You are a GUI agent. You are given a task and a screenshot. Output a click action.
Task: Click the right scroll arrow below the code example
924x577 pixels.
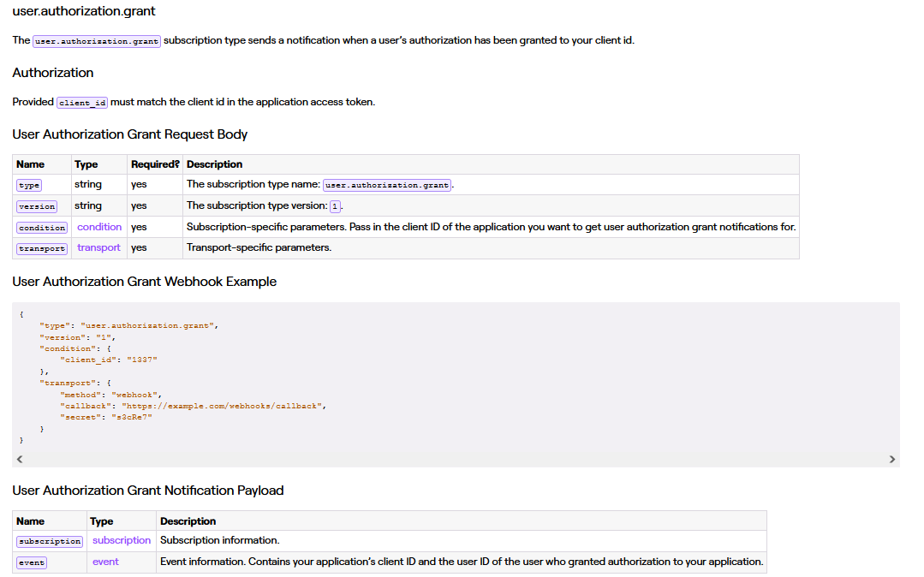click(892, 459)
